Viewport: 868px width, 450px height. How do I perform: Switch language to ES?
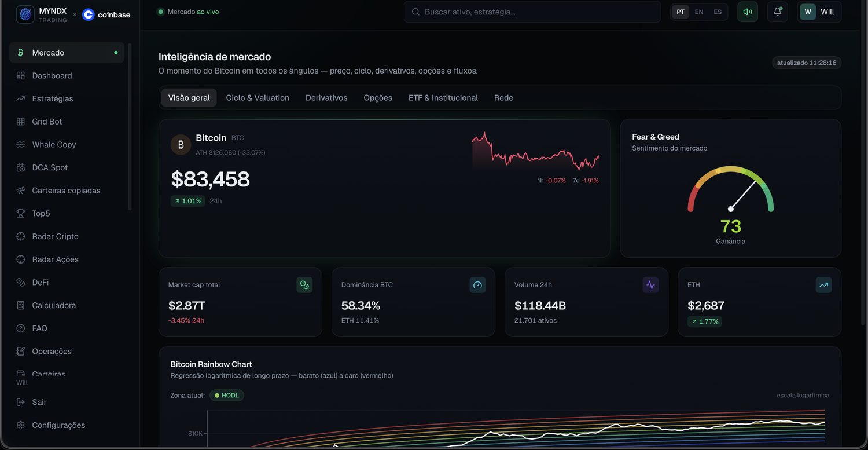click(x=718, y=12)
